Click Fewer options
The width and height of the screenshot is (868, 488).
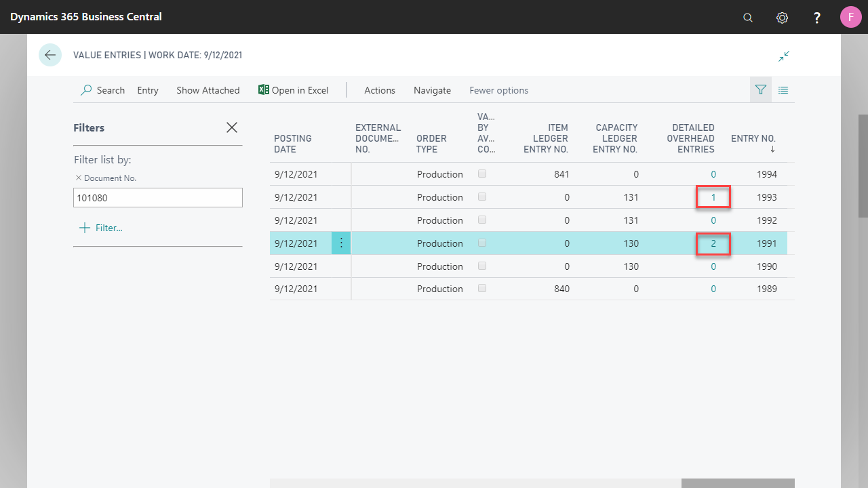tap(499, 90)
